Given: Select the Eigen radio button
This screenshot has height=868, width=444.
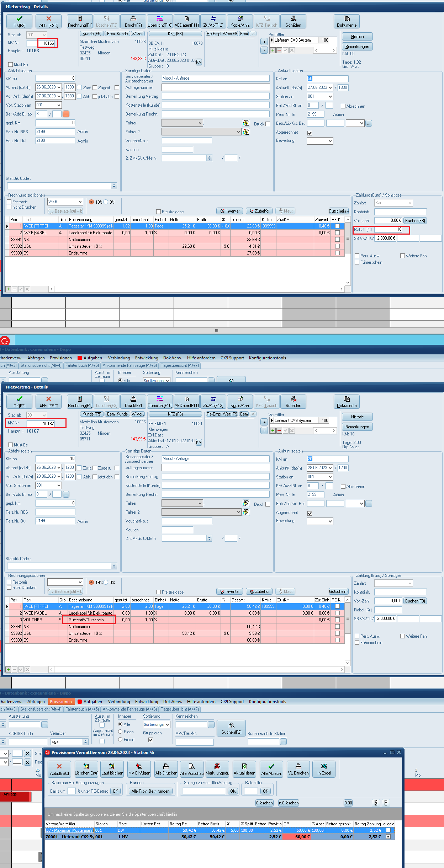Looking at the screenshot, I should [x=121, y=732].
